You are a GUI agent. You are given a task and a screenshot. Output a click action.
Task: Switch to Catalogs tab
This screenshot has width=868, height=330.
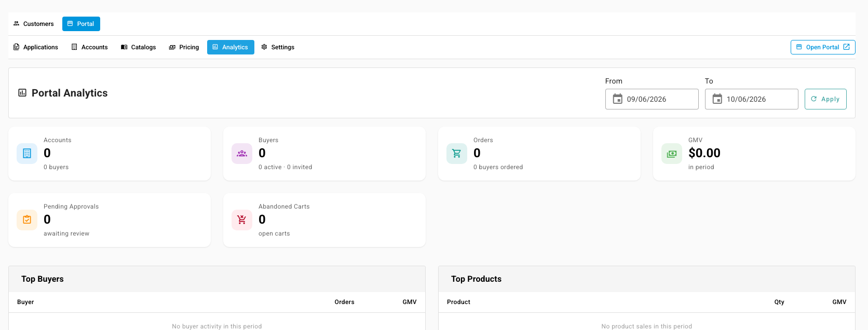138,47
